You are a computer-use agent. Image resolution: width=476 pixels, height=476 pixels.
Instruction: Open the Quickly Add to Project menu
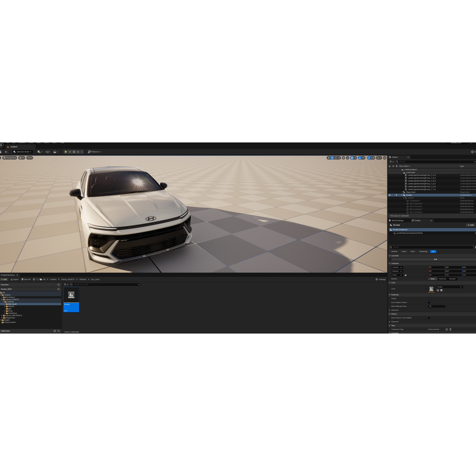coord(39,152)
